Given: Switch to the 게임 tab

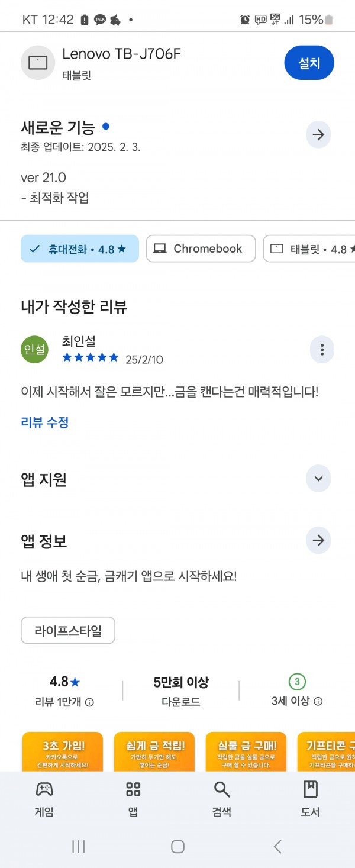Looking at the screenshot, I should (x=44, y=799).
